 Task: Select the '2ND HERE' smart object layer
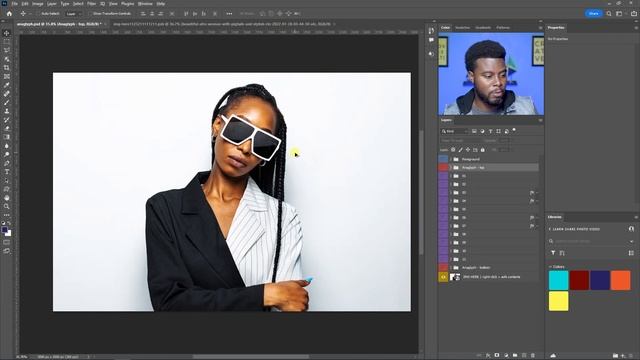[491, 277]
